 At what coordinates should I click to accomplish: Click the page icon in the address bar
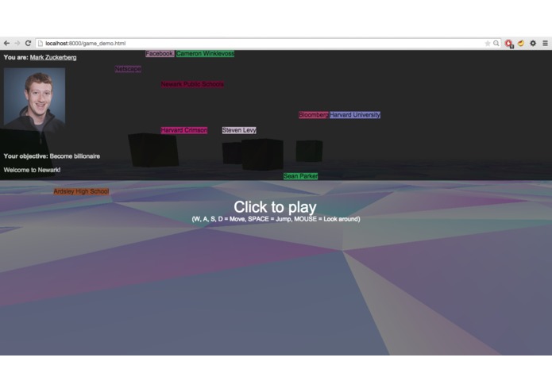(x=41, y=43)
